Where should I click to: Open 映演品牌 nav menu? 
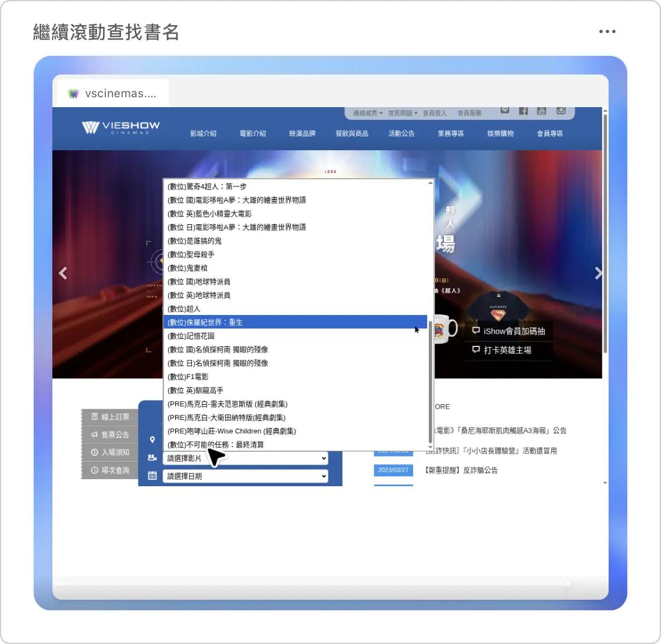(302, 134)
